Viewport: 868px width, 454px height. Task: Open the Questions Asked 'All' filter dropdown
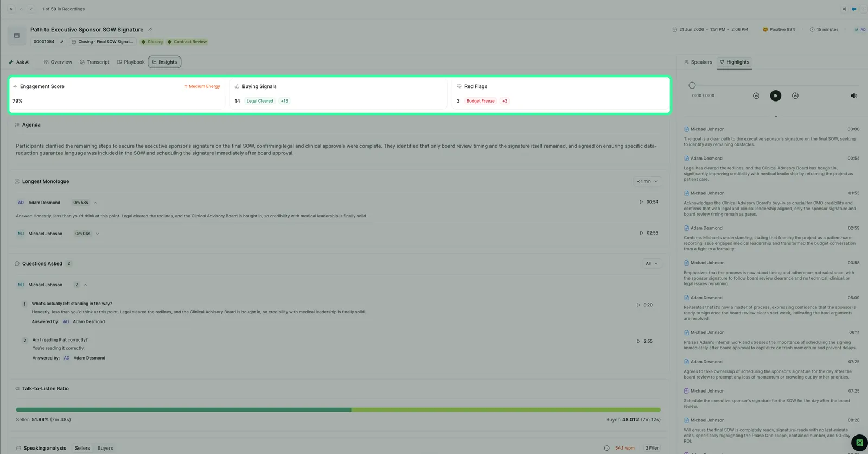[x=652, y=264]
